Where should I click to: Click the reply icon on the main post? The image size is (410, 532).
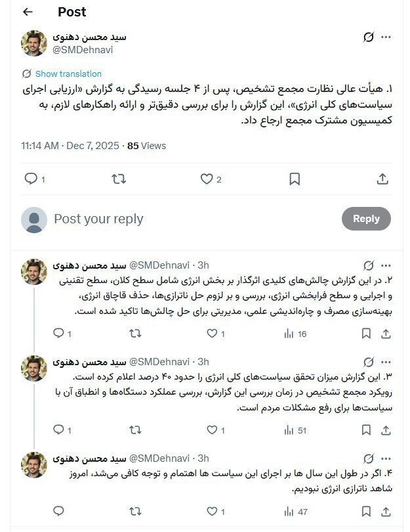[30, 177]
